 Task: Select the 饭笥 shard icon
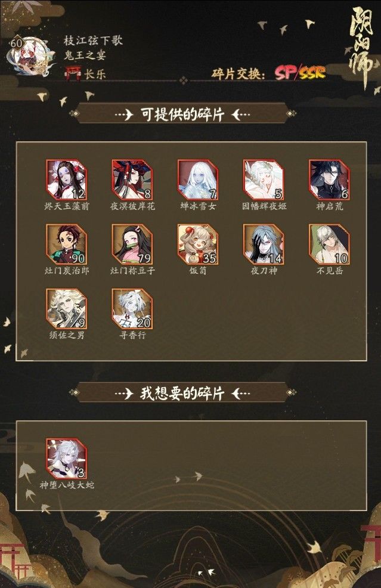(198, 245)
